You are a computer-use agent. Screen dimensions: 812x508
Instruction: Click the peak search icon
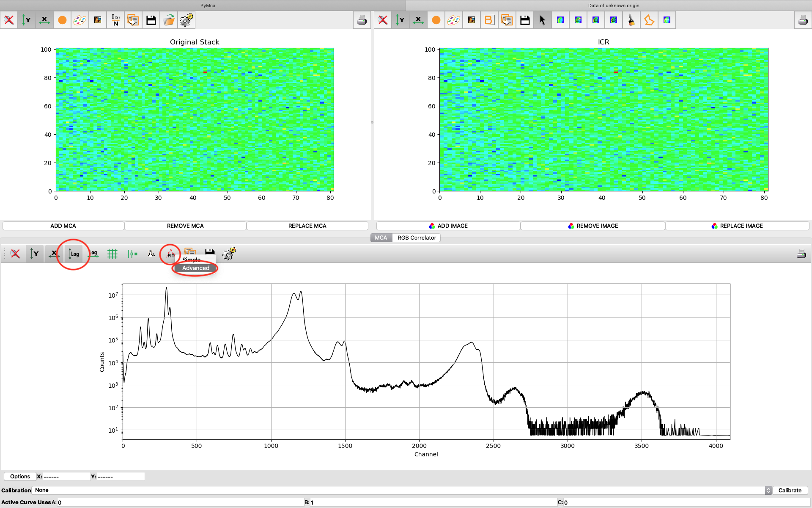coord(151,254)
